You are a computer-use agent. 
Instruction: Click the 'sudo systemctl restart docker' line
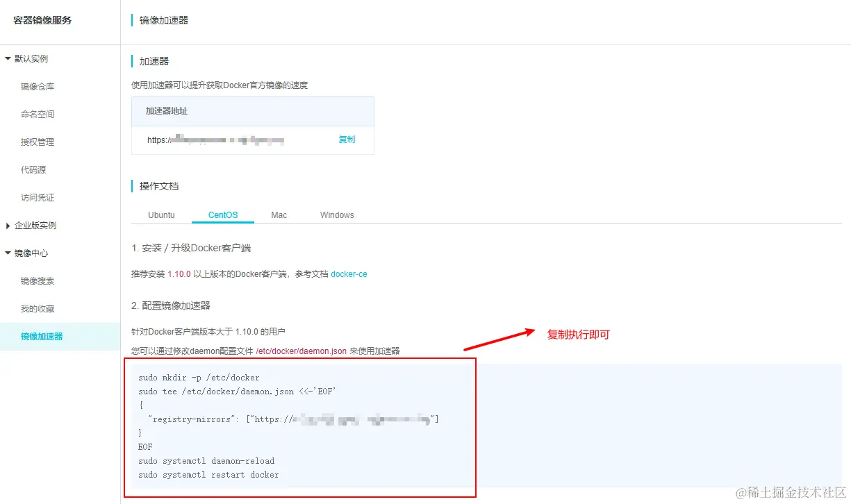click(208, 475)
